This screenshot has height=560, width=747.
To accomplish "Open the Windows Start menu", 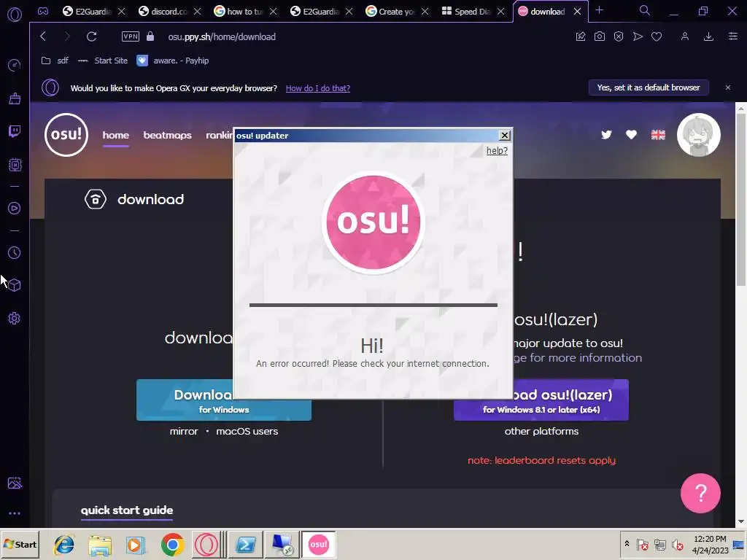I will pyautogui.click(x=20, y=544).
